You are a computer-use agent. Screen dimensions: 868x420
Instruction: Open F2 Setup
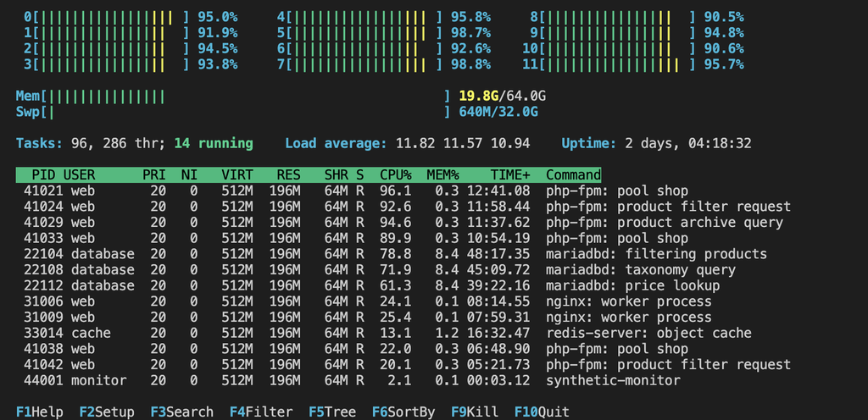pyautogui.click(x=107, y=412)
